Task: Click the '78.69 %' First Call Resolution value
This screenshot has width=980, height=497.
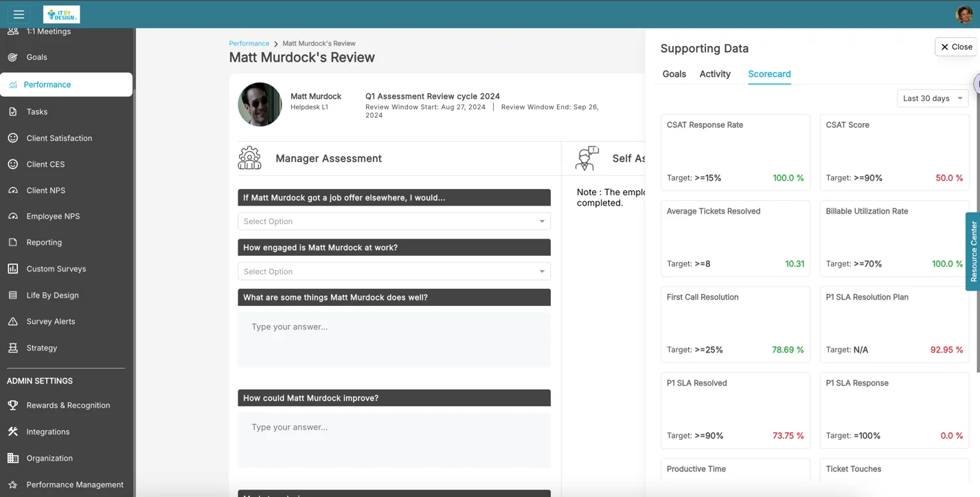Action: [x=788, y=350]
